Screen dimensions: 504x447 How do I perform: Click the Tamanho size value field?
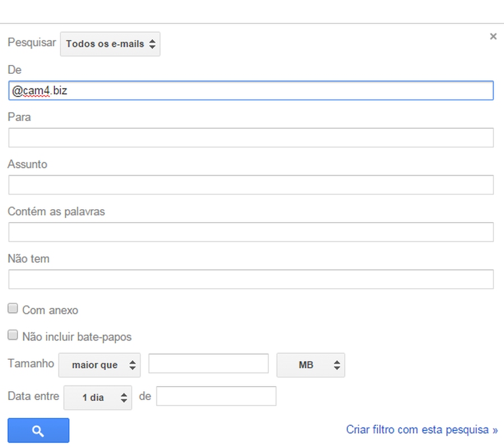point(208,364)
